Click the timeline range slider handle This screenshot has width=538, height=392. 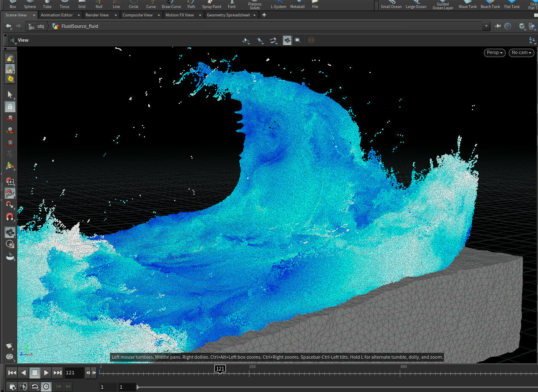138,387
